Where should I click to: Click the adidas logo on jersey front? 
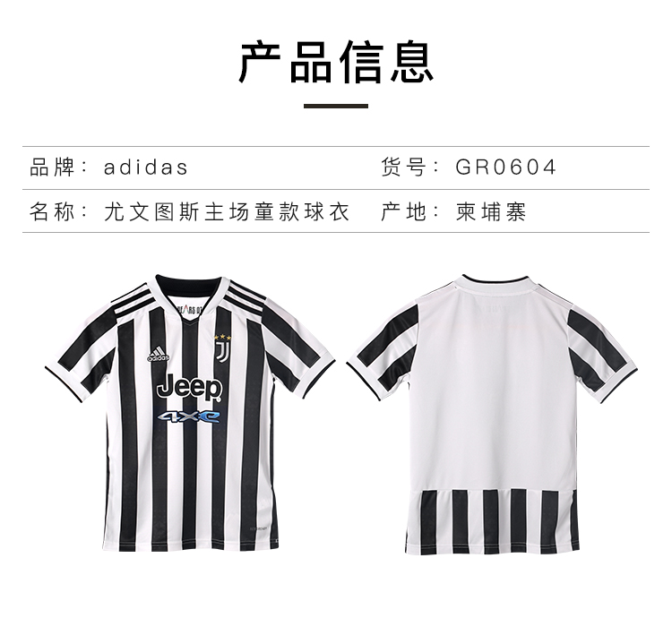coord(159,354)
